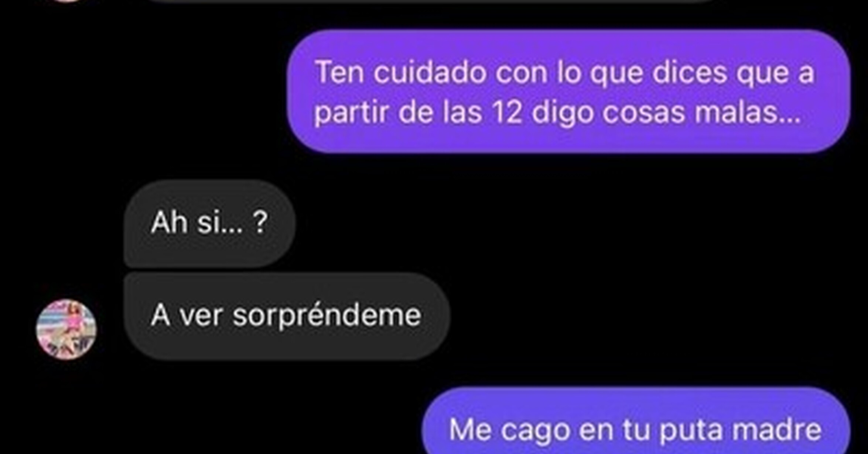Click the word 'sorpréndeme' in gray bubble

(327, 316)
